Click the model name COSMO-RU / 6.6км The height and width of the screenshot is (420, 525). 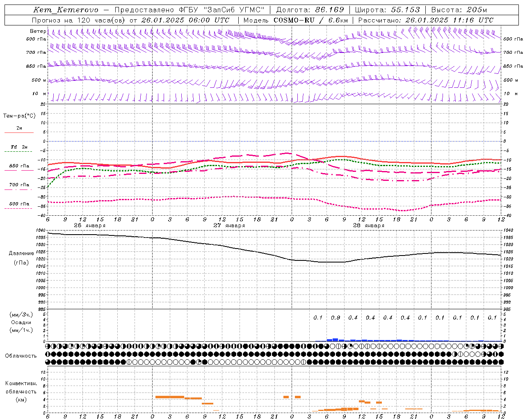(x=312, y=20)
